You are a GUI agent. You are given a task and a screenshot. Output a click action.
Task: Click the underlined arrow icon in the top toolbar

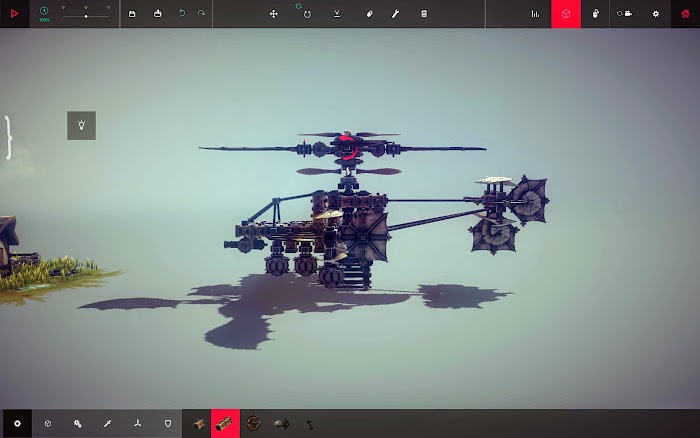tap(337, 14)
